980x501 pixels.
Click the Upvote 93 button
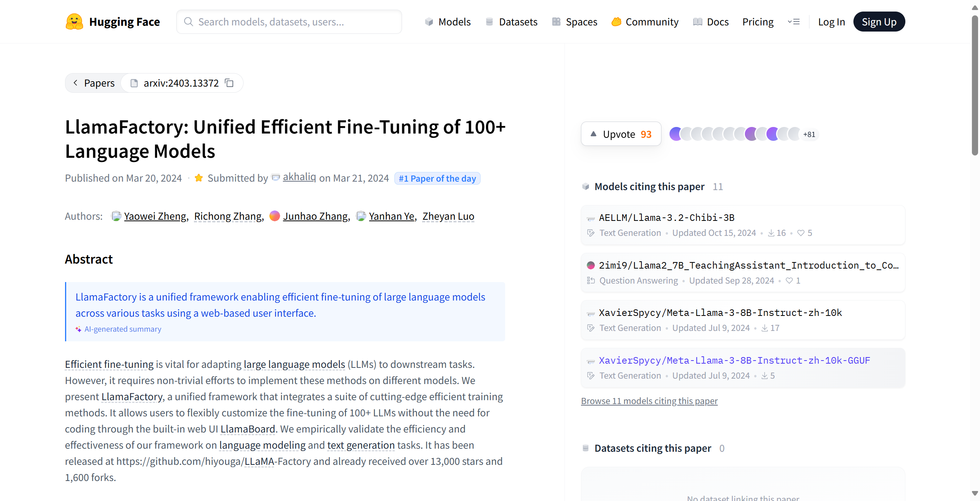coord(621,134)
